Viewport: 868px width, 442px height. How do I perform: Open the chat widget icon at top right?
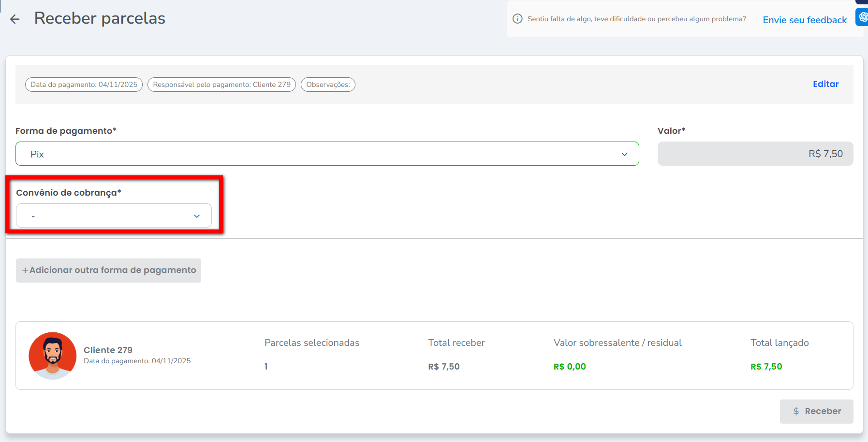coord(862,17)
